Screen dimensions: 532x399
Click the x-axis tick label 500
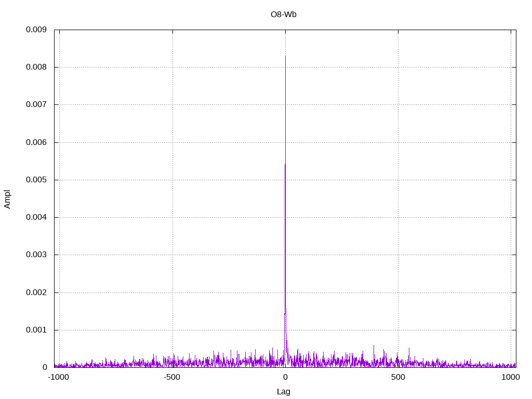(398, 377)
